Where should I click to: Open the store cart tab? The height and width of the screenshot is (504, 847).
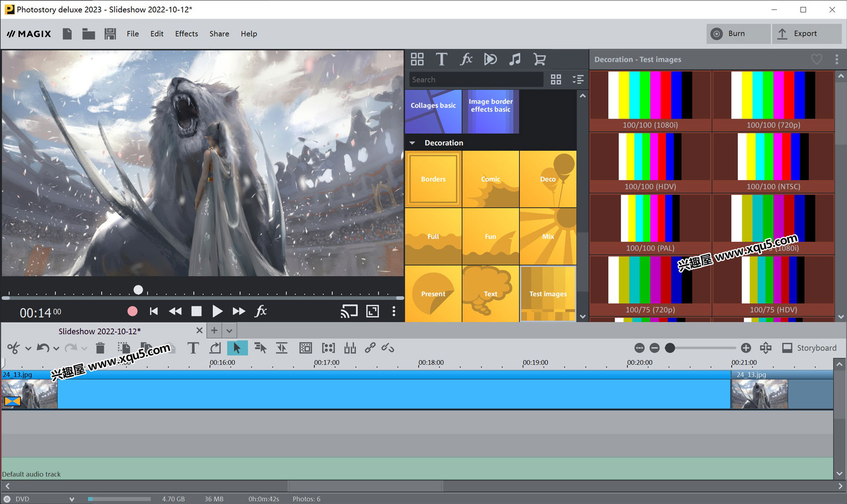tap(539, 59)
